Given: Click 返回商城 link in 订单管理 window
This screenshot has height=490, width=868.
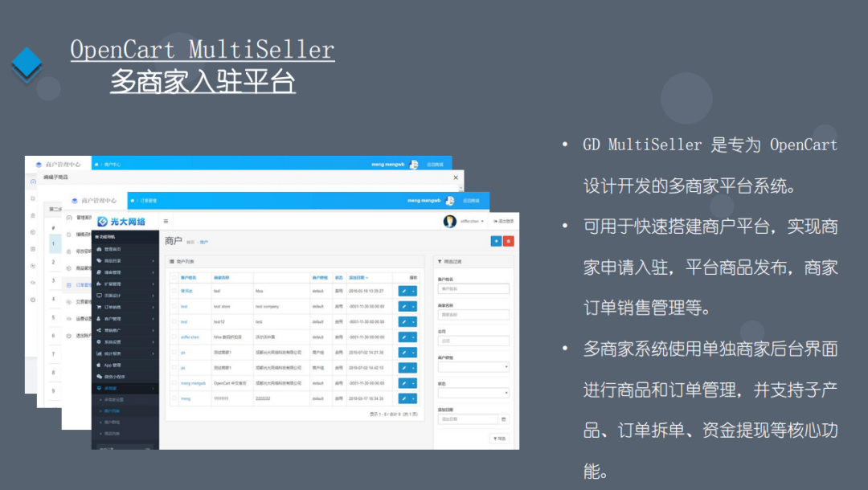Looking at the screenshot, I should (471, 201).
